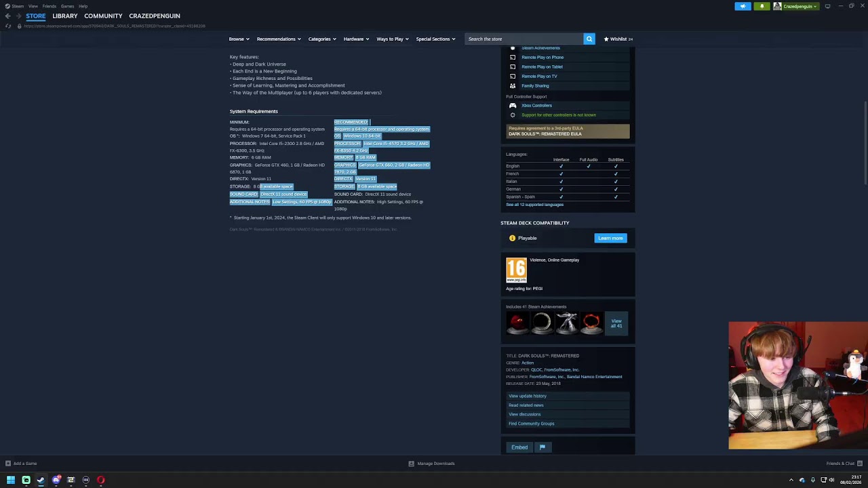The image size is (868, 488).
Task: Open the Friends menu
Action: [x=50, y=6]
